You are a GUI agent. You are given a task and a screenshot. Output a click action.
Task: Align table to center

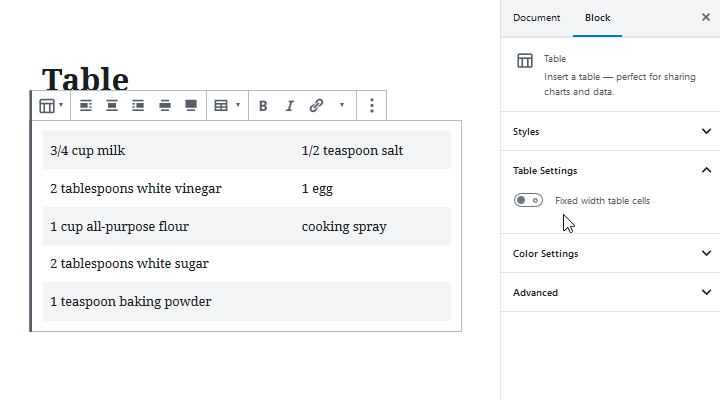[112, 105]
